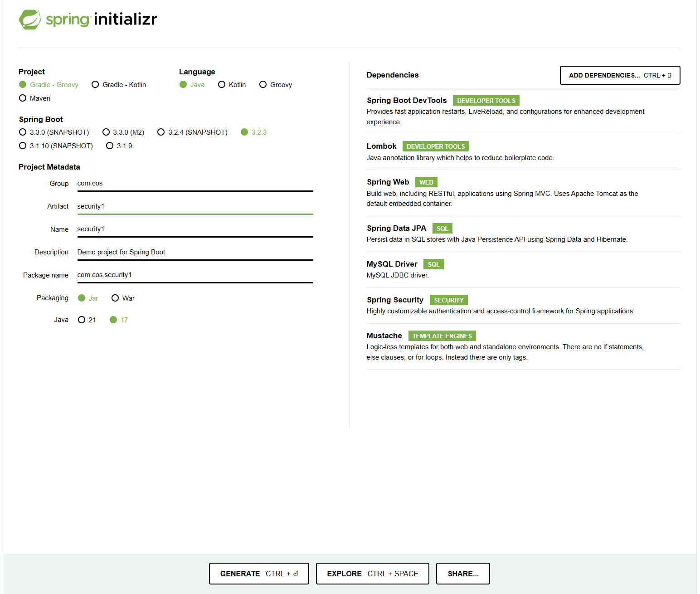The height and width of the screenshot is (594, 700).
Task: Open the Share dialog
Action: [x=463, y=574]
